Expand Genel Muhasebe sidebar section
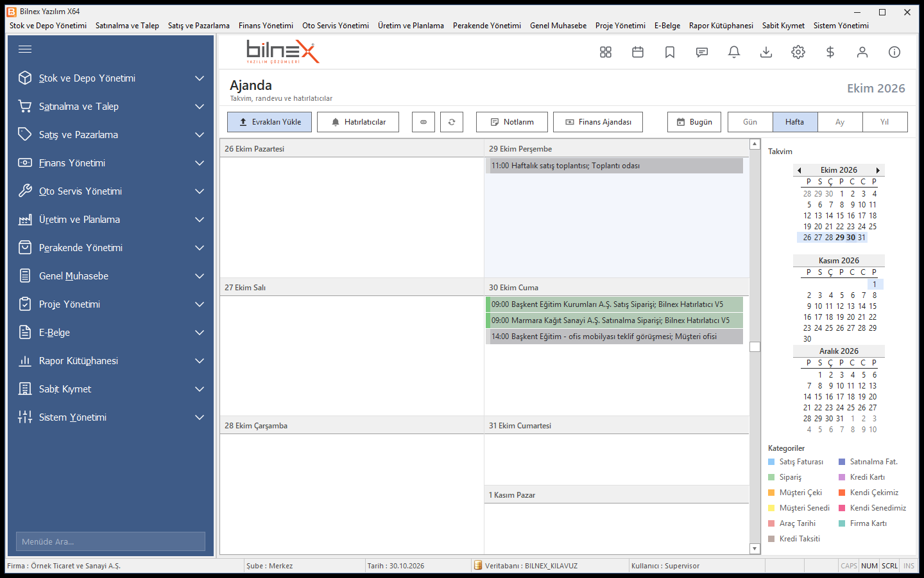 (x=200, y=276)
